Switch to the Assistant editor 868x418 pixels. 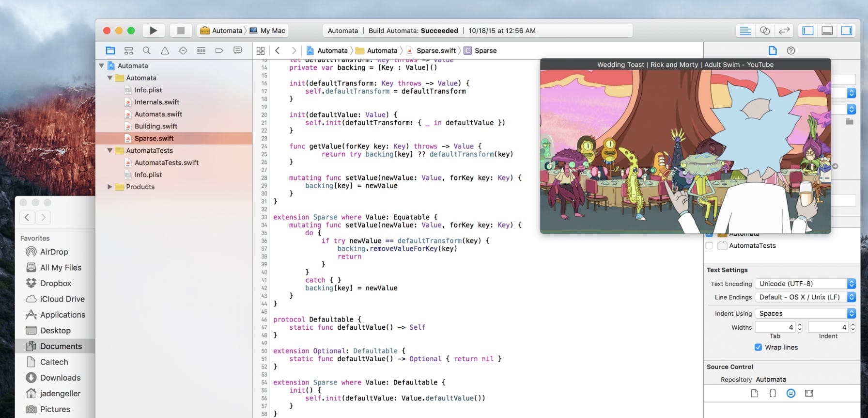coord(765,31)
